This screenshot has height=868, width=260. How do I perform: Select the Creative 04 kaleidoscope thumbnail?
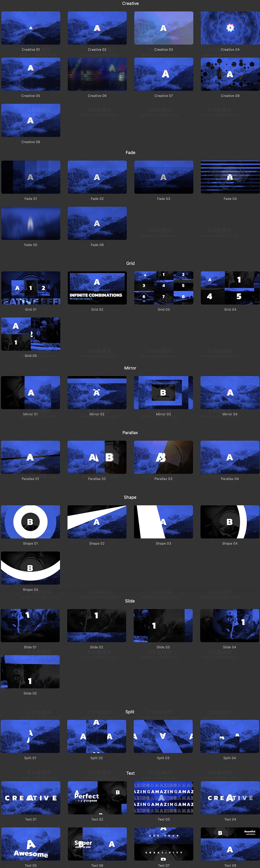[x=230, y=28]
